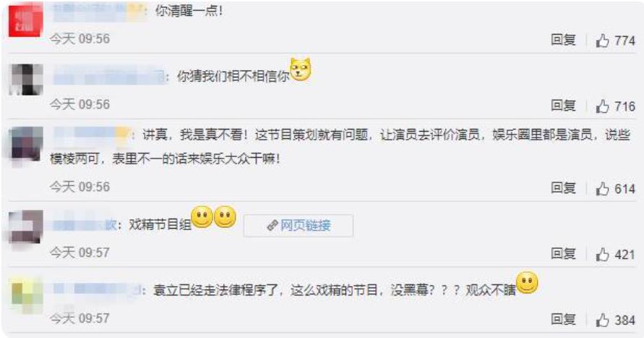Image resolution: width=644 pixels, height=338 pixels.
Task: Click smiley emoji after 观众不瞎
Action: pyautogui.click(x=527, y=282)
